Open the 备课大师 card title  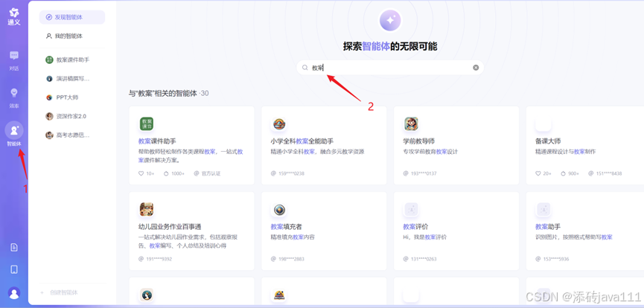tap(548, 141)
